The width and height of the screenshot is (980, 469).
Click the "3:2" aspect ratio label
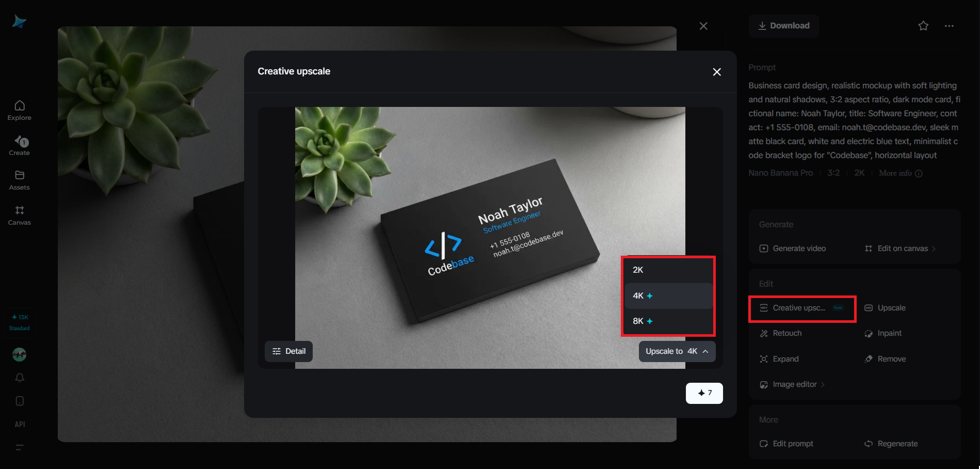(833, 173)
